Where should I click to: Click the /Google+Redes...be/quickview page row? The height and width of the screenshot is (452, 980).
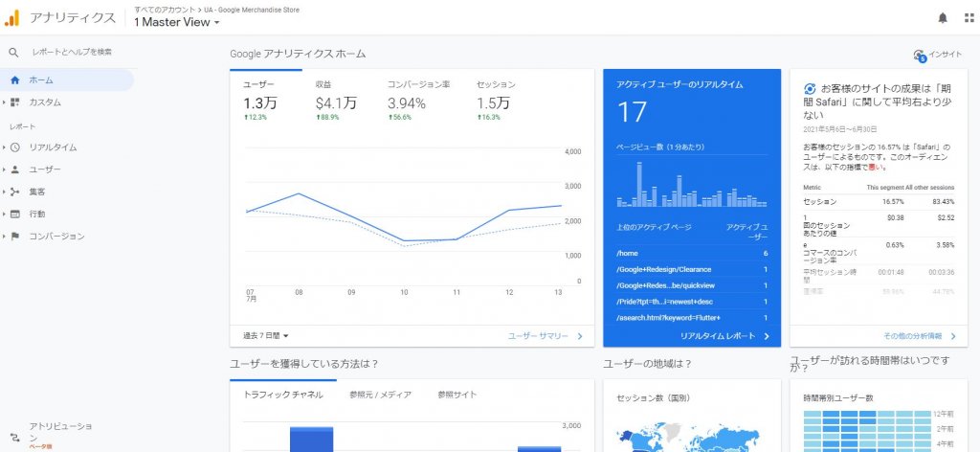click(x=692, y=285)
